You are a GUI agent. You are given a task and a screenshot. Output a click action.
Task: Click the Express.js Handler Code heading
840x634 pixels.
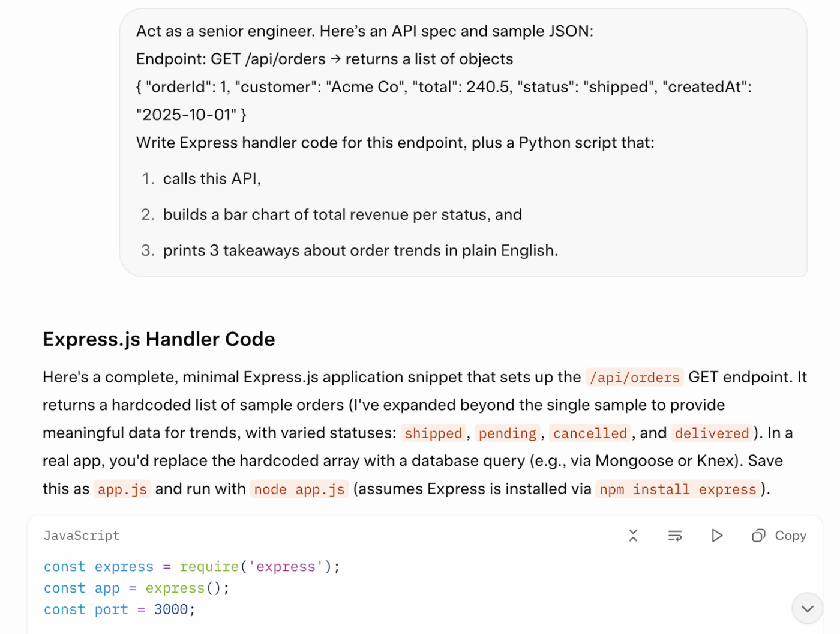click(158, 339)
